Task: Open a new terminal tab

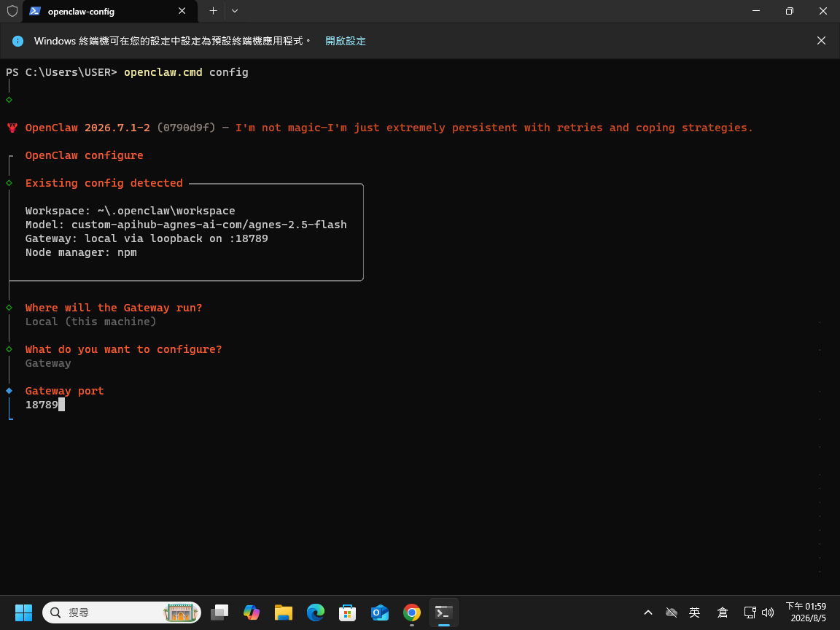Action: (x=213, y=11)
